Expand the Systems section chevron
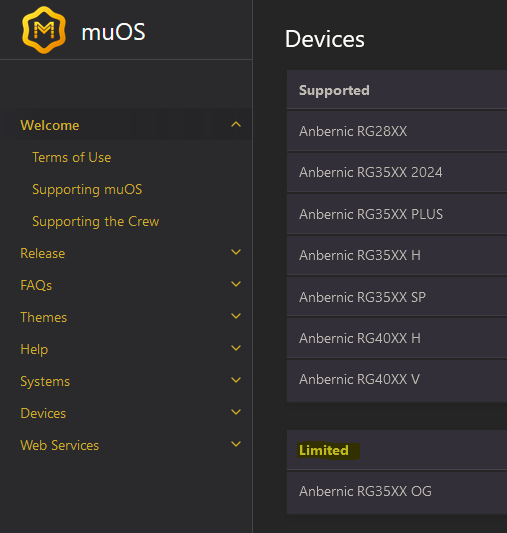Image resolution: width=507 pixels, height=533 pixels. (x=236, y=380)
